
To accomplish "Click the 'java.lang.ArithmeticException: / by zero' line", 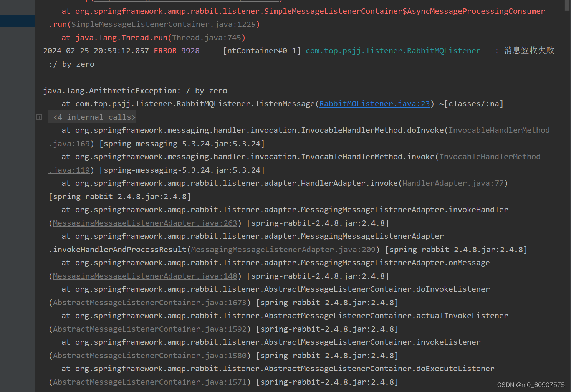I will pyautogui.click(x=135, y=91).
